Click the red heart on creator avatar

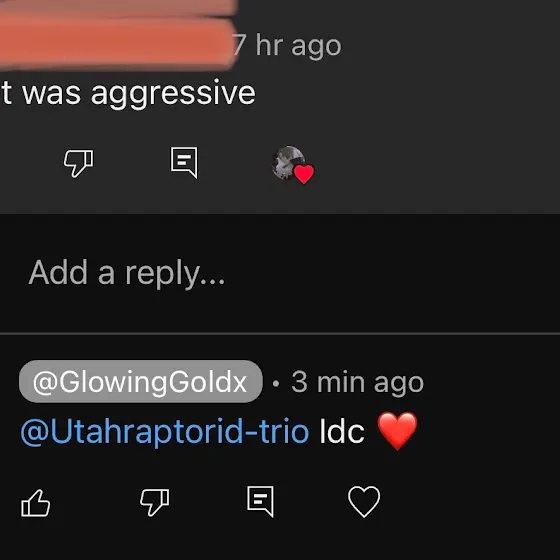click(304, 174)
